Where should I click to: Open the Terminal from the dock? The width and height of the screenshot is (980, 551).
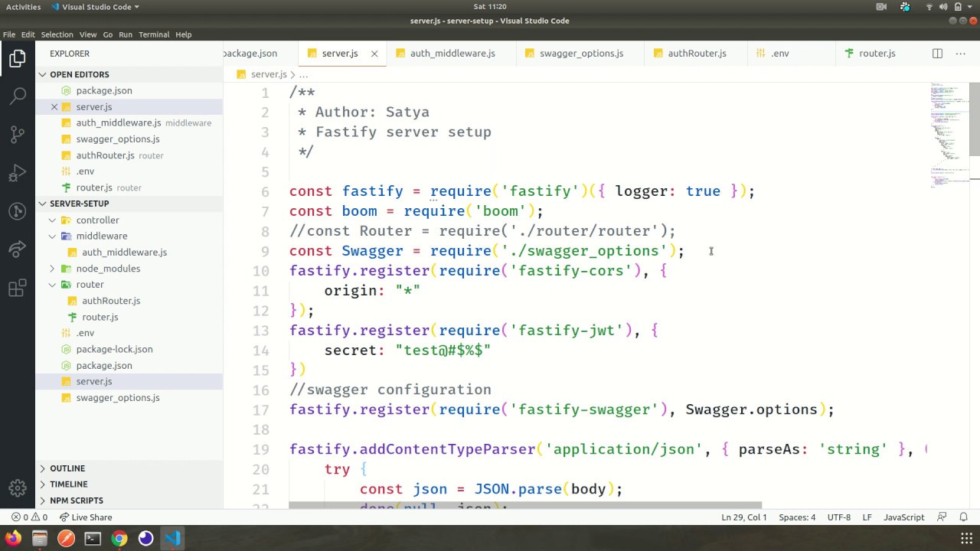click(x=93, y=538)
